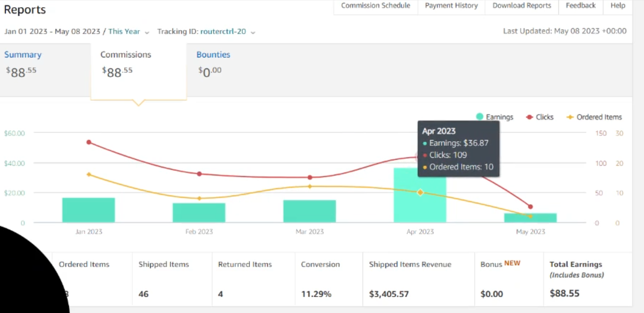The height and width of the screenshot is (313, 644).
Task: Click the $40.00 earnings axis value
Action: coord(15,163)
